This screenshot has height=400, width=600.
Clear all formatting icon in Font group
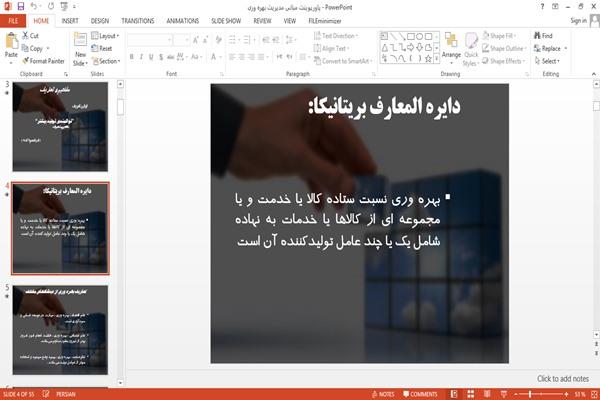coord(218,39)
